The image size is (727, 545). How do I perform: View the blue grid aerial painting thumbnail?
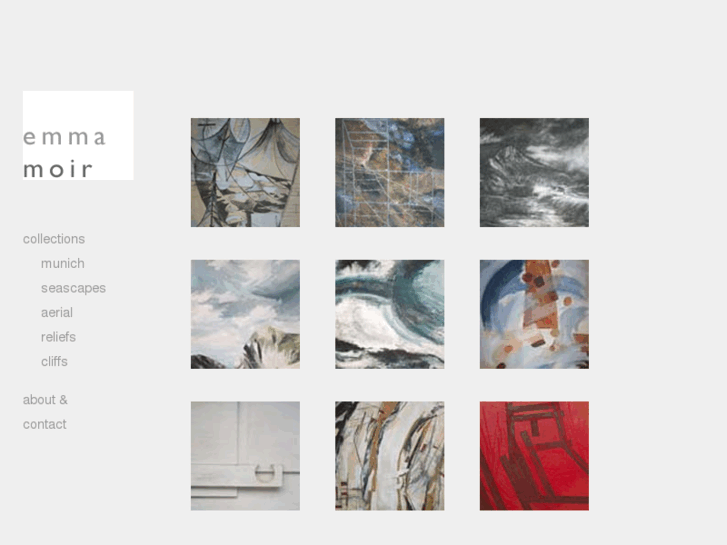pos(389,173)
